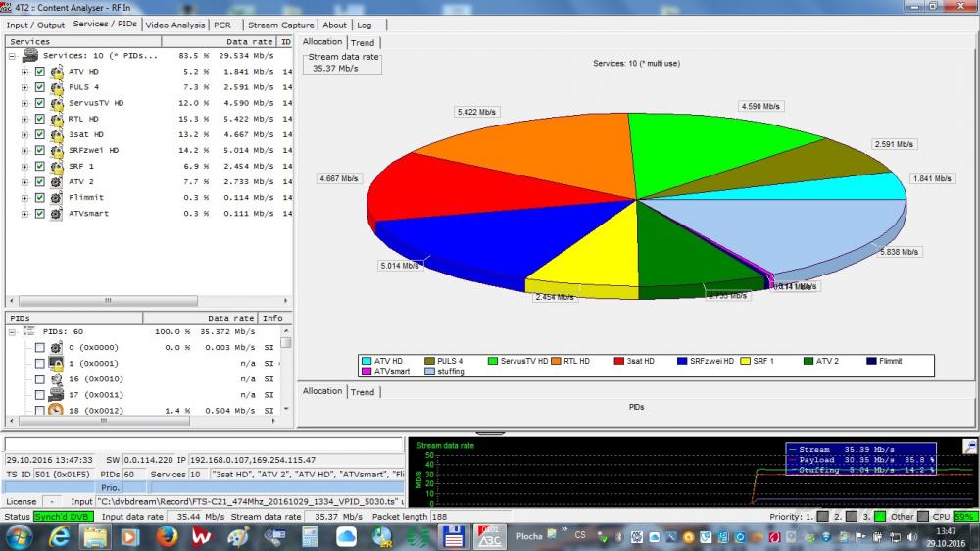This screenshot has width=980, height=551.
Task: Uncheck the PULS 4 service checkbox
Action: point(40,87)
